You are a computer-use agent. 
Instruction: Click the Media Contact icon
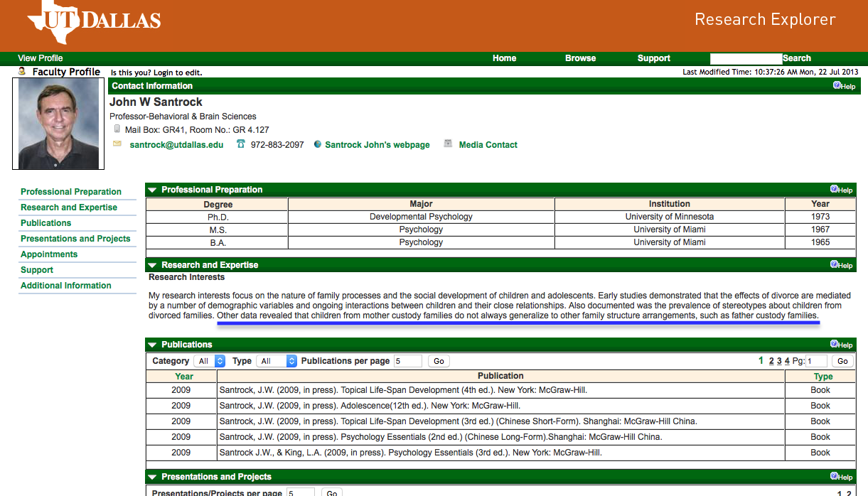coord(448,144)
